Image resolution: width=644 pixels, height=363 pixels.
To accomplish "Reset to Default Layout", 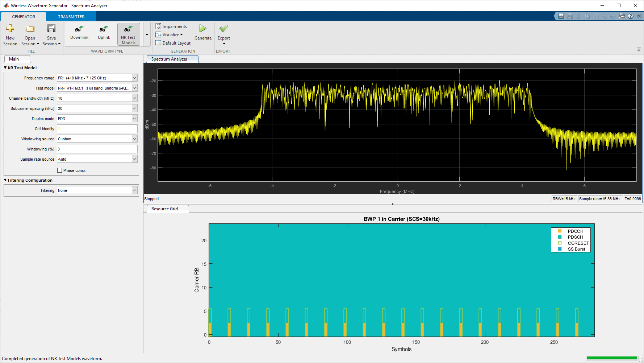I will pyautogui.click(x=173, y=43).
